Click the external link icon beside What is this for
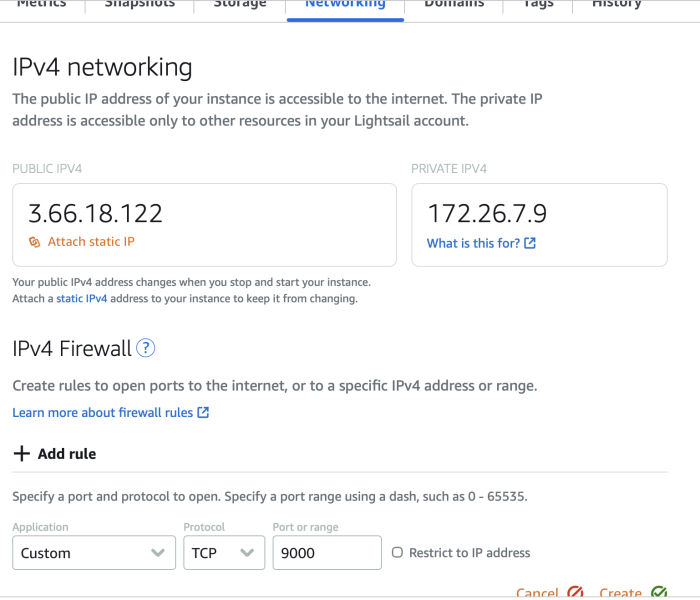This screenshot has height=600, width=700. point(530,243)
